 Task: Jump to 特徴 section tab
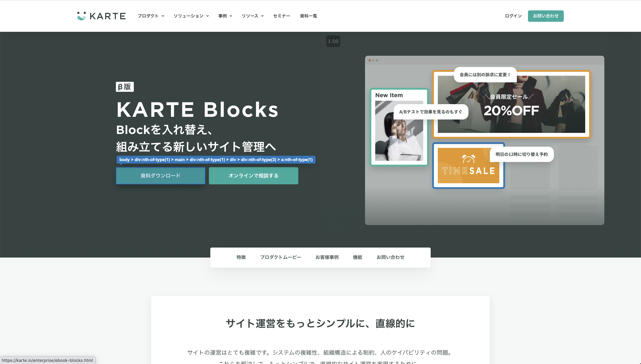tap(241, 257)
